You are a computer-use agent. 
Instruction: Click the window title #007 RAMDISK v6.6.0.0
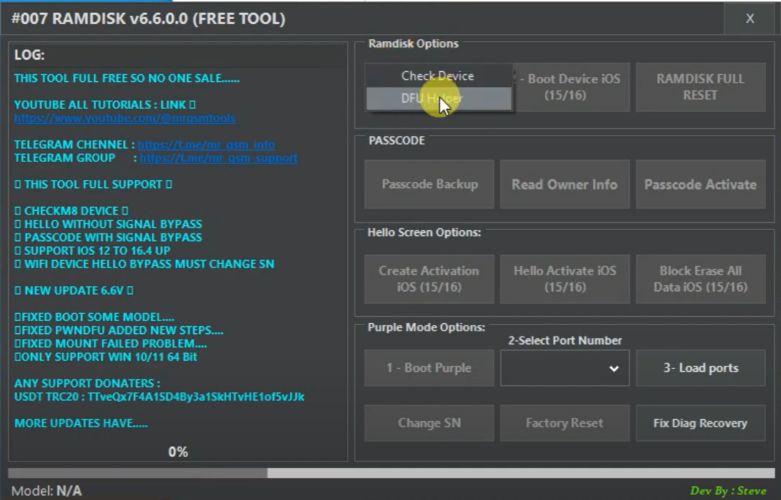[x=148, y=18]
